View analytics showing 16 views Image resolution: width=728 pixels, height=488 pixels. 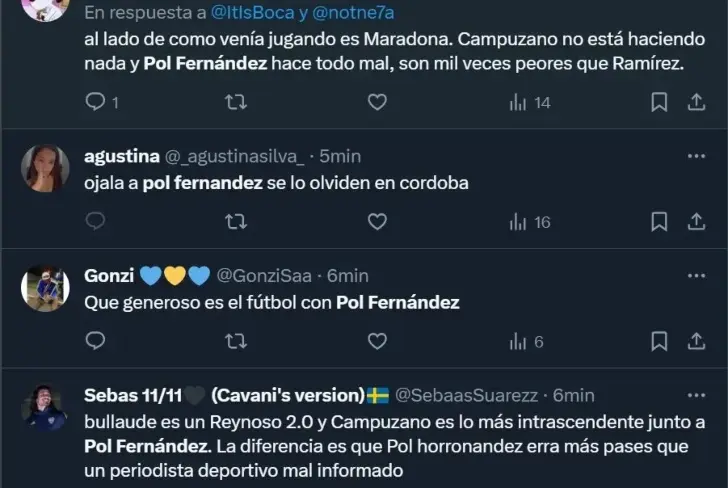530,222
